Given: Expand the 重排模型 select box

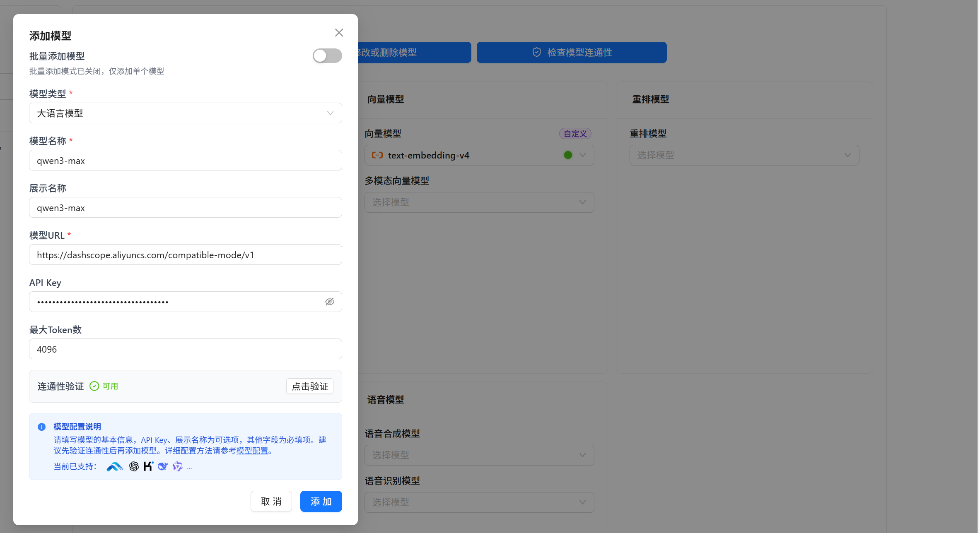Looking at the screenshot, I should pyautogui.click(x=744, y=155).
